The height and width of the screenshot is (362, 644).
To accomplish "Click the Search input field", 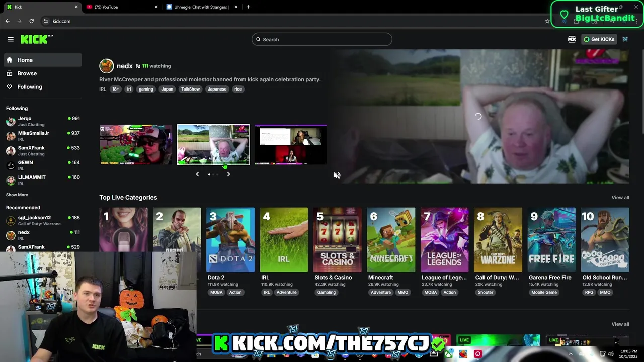I will click(x=322, y=39).
